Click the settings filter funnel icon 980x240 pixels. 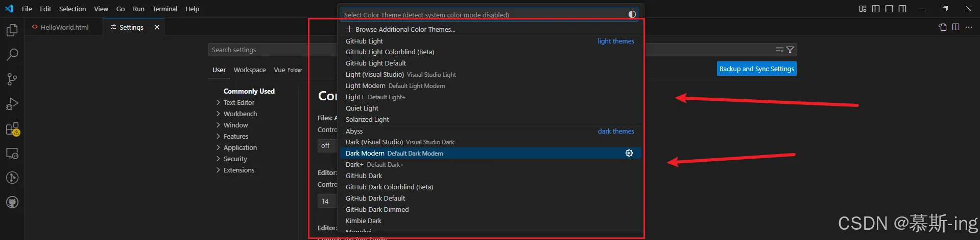[x=790, y=50]
